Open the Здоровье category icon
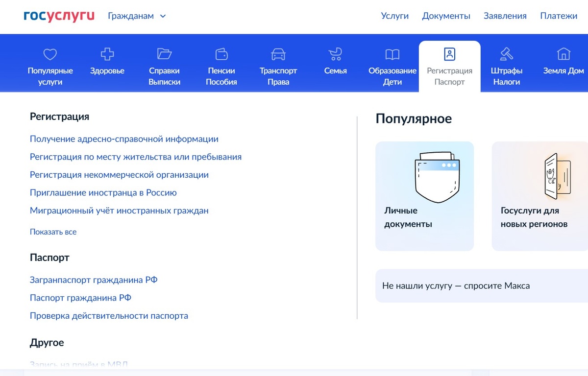The image size is (588, 376). [x=107, y=54]
